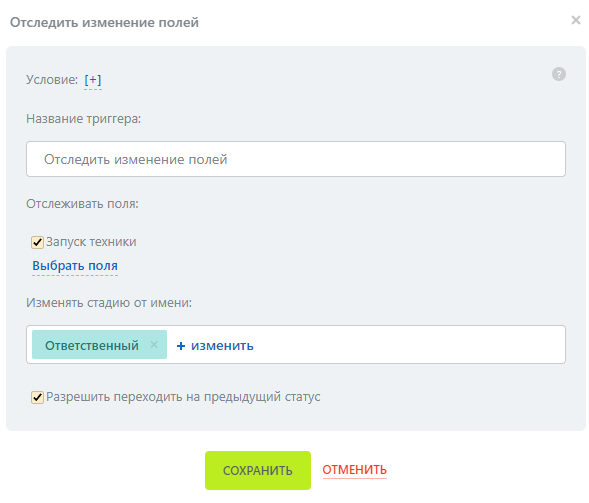Image resolution: width=589 pixels, height=503 pixels.
Task: Select the Ответственный user tag
Action: point(92,345)
